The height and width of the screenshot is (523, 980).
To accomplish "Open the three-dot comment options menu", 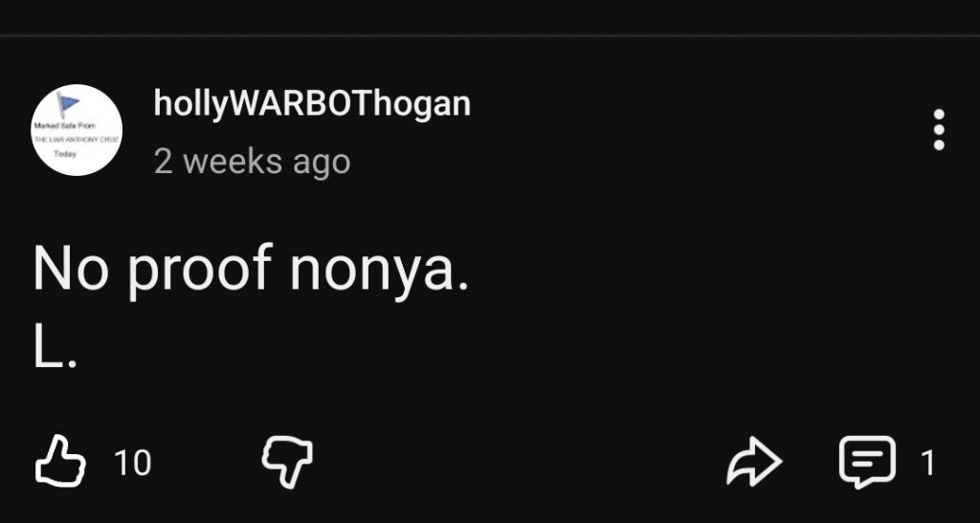I will (938, 130).
